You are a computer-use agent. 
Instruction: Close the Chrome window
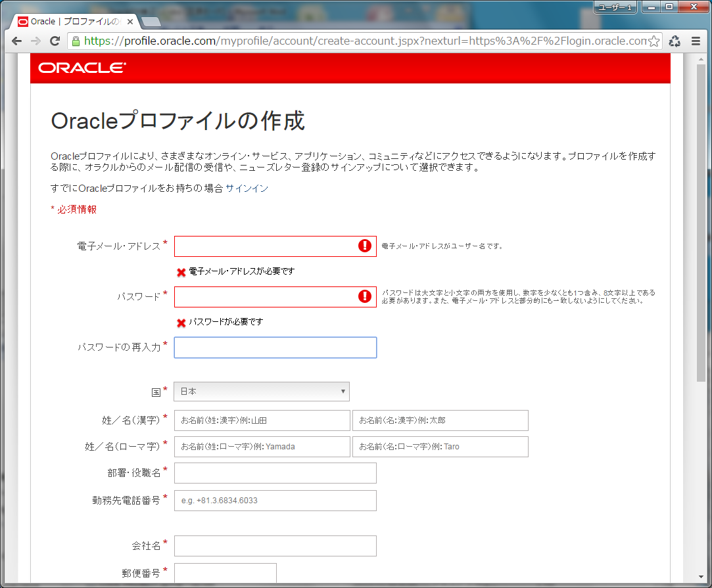click(x=694, y=7)
